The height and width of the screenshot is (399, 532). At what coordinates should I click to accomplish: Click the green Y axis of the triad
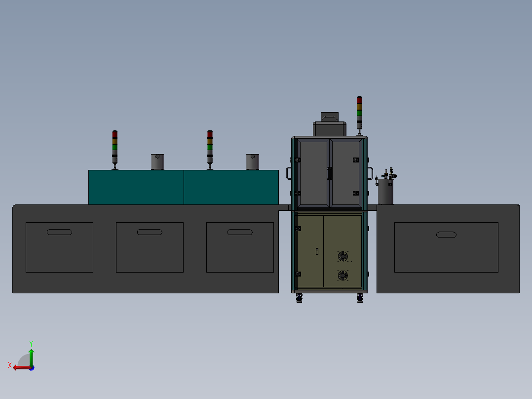(31, 357)
